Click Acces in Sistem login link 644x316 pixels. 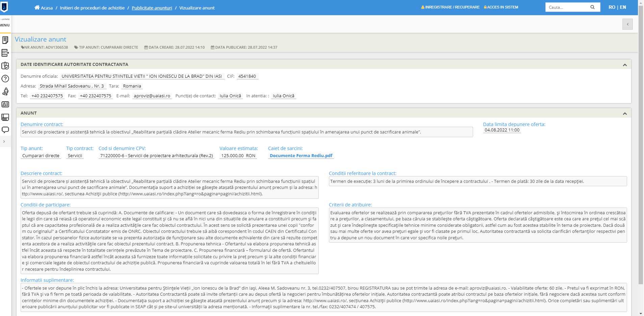502,7
